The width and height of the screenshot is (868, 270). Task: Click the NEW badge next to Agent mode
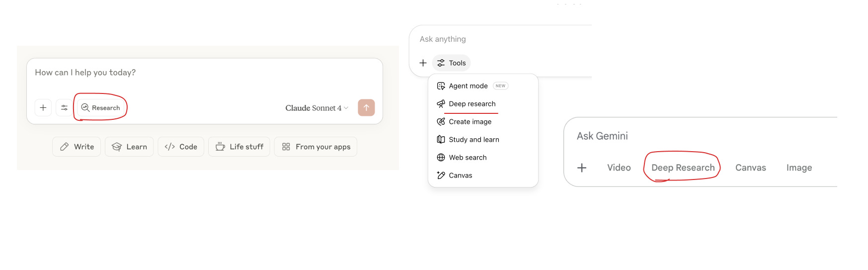tap(500, 86)
